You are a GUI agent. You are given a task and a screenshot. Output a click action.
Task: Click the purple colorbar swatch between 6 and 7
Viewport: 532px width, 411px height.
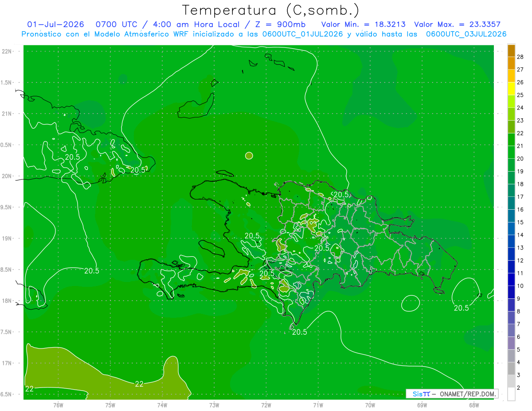tap(511, 330)
